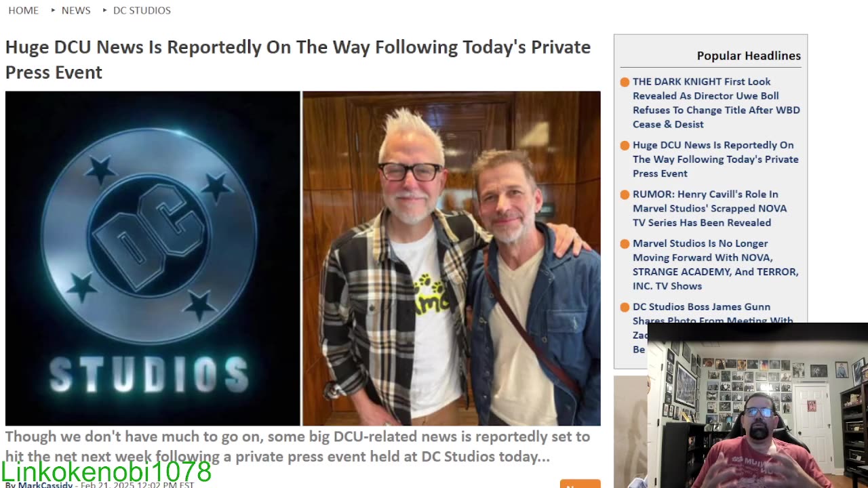
Task: Click the orange bullet next to Henry Cavill rumor
Action: click(625, 195)
